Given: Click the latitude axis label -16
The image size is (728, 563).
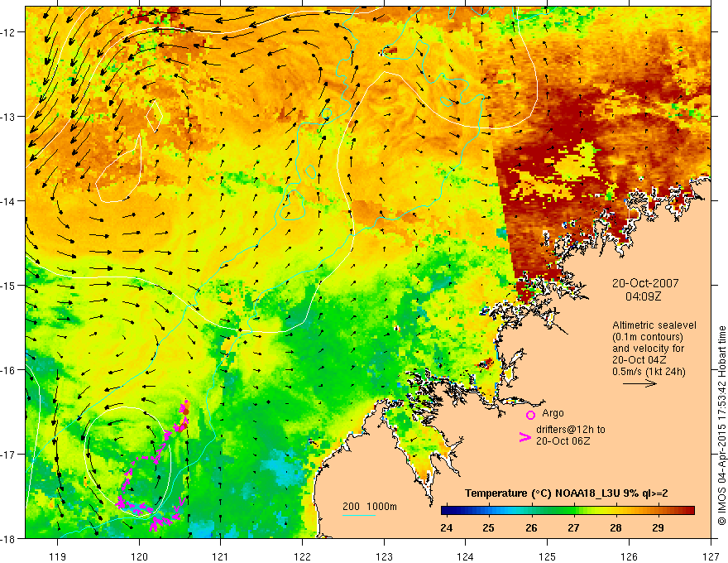Looking at the screenshot, I should [x=9, y=370].
